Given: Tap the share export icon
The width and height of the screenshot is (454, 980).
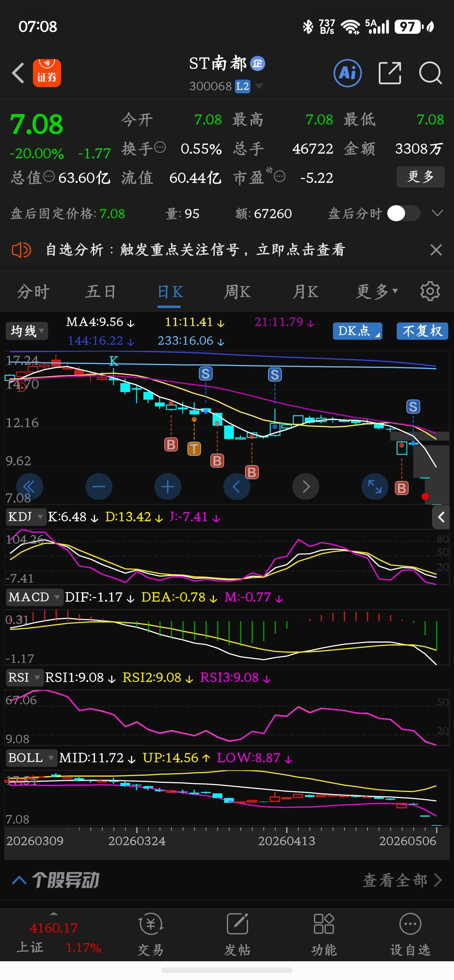Looking at the screenshot, I should click(x=390, y=73).
